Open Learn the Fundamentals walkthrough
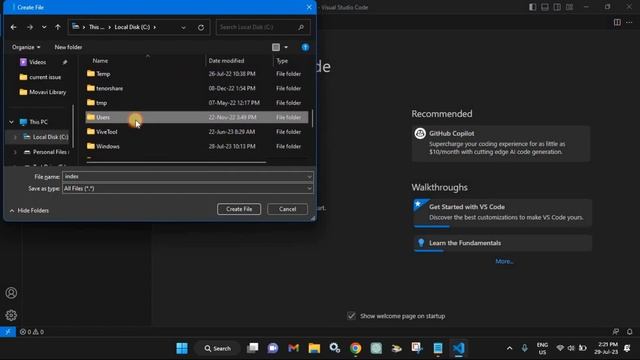The image size is (640, 360). pos(502,243)
